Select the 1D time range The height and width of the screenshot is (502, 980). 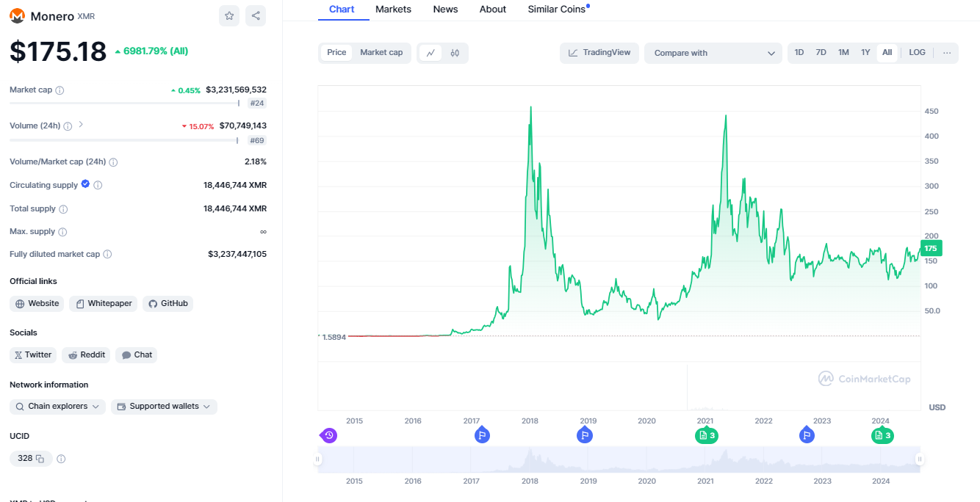(x=799, y=53)
